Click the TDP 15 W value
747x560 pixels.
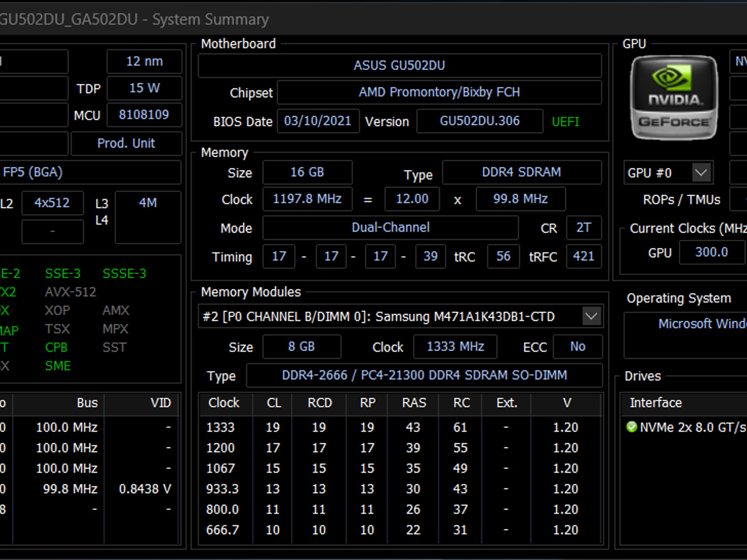tap(144, 88)
